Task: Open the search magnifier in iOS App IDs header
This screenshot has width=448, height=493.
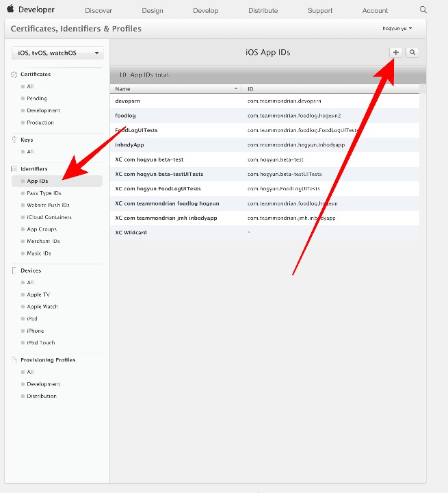Action: coord(412,53)
